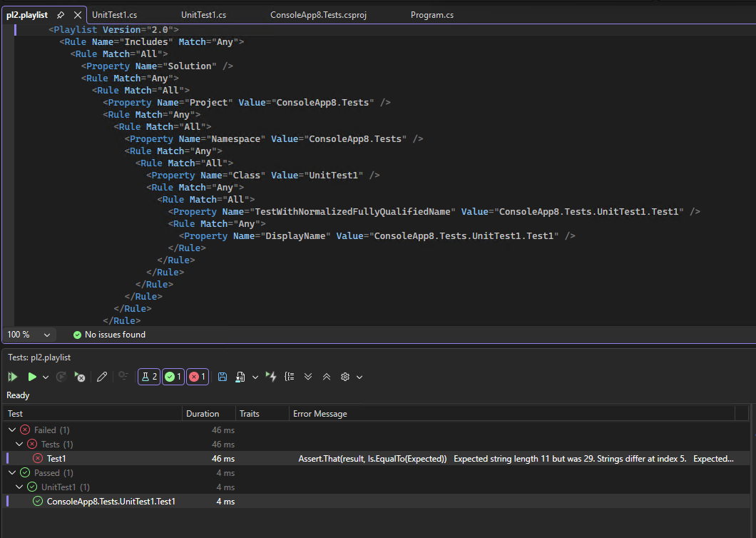
Task: Cancel the current test run
Action: pos(79,377)
